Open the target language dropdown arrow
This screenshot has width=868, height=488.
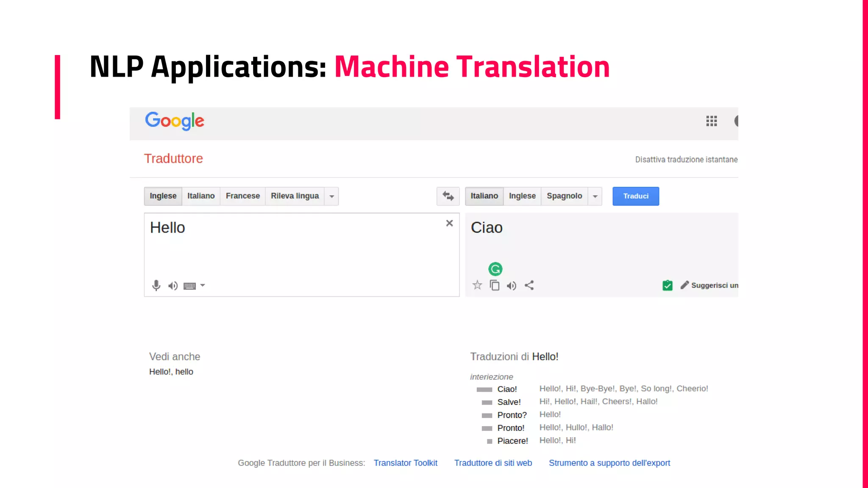point(595,196)
